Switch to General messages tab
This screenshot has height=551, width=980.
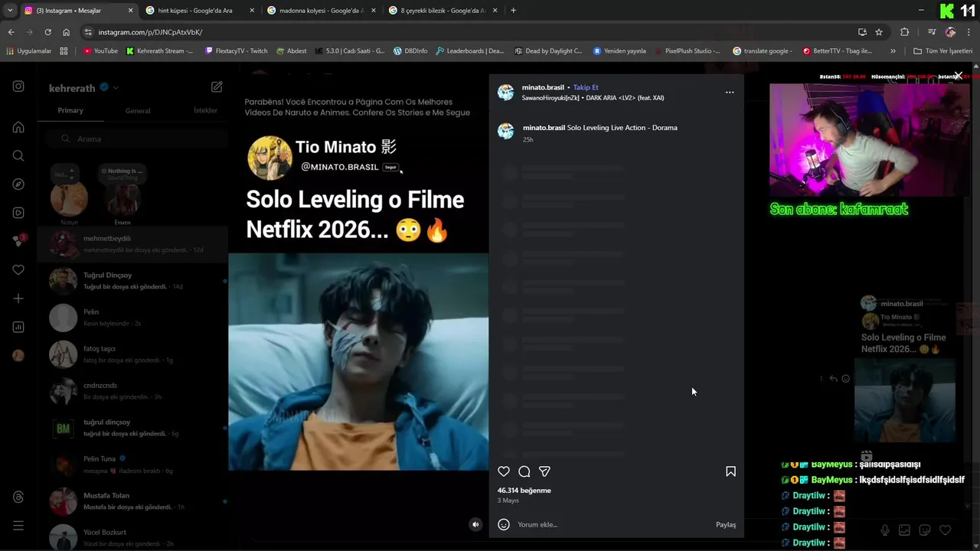tap(138, 111)
